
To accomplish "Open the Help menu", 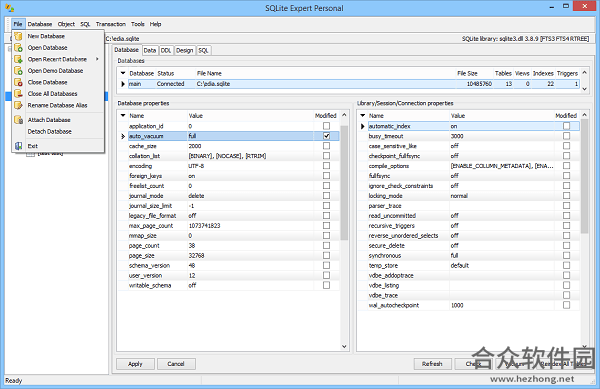I will (x=155, y=24).
